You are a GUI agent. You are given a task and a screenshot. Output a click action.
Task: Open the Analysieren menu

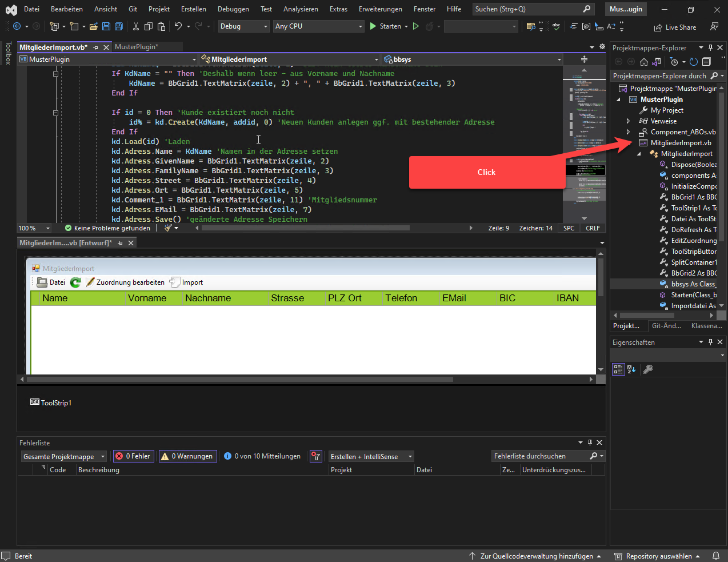[301, 9]
